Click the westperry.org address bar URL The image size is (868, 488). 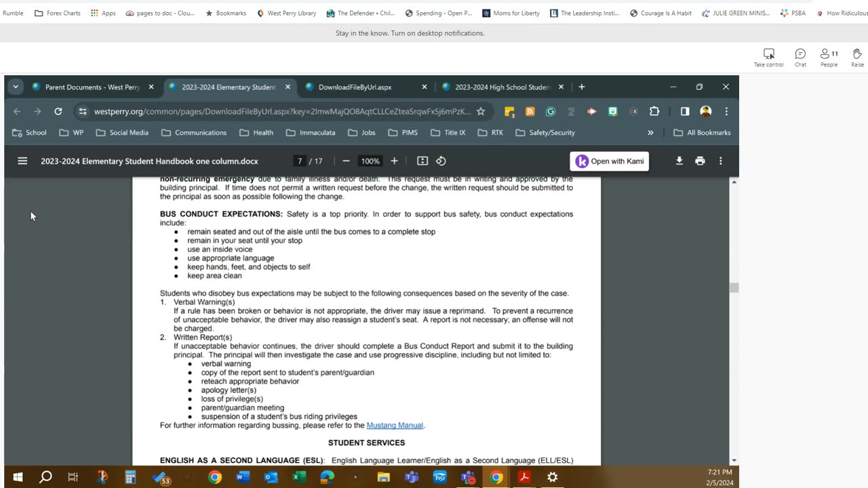coord(282,111)
